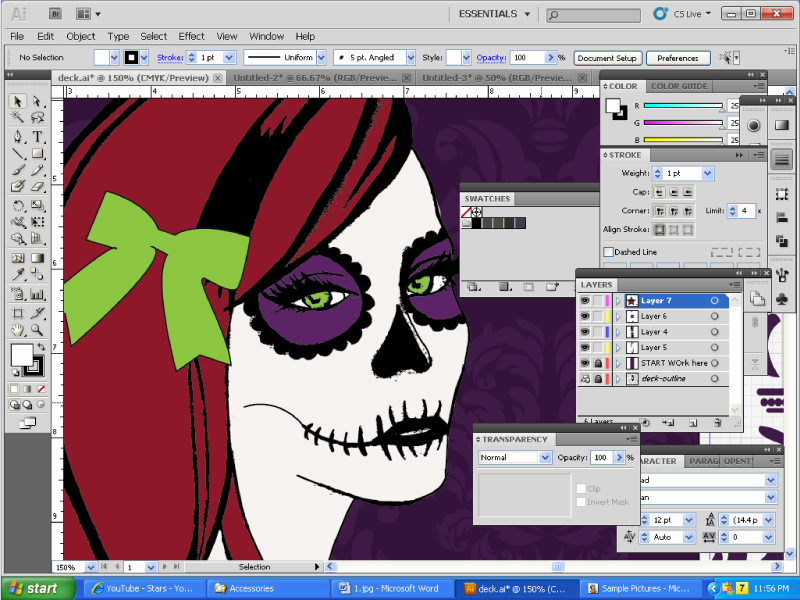
Task: Expand Layer 6 contents
Action: click(x=618, y=316)
